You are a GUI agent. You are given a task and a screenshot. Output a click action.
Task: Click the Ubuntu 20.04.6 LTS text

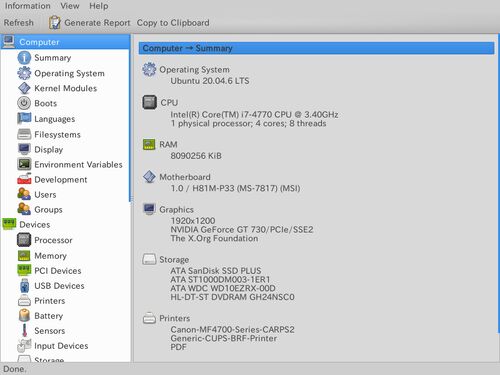point(210,81)
